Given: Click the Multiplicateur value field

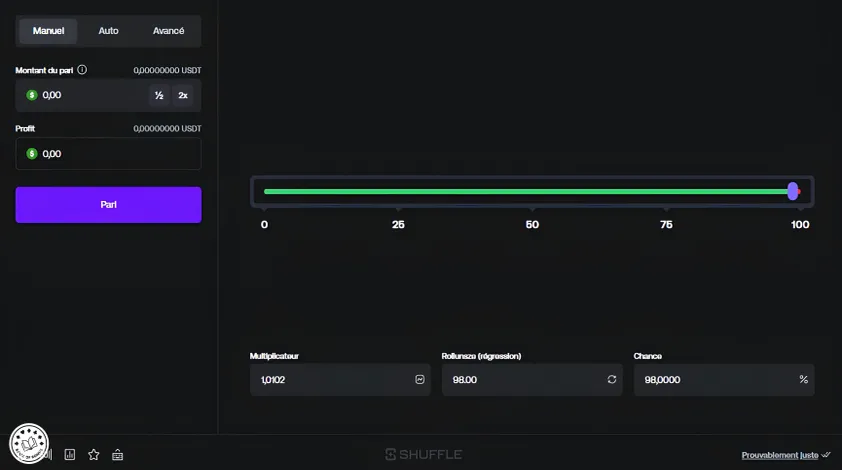Looking at the screenshot, I should pyautogui.click(x=340, y=380).
